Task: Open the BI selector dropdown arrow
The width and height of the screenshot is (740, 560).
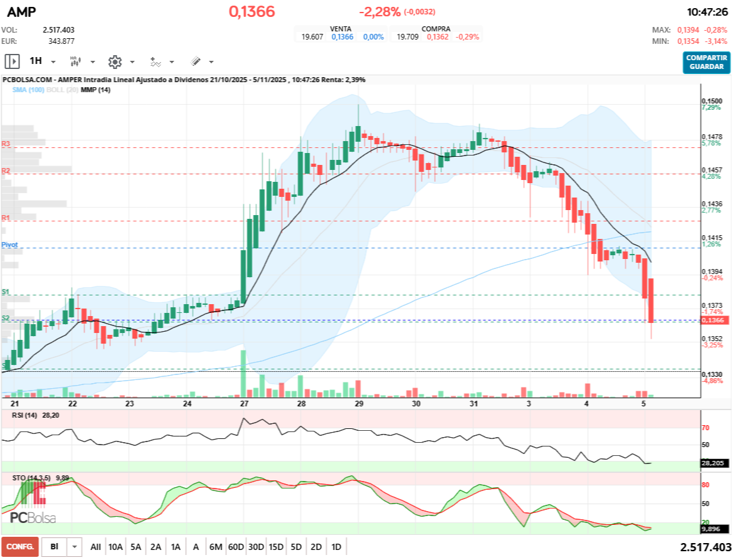Action: click(75, 547)
